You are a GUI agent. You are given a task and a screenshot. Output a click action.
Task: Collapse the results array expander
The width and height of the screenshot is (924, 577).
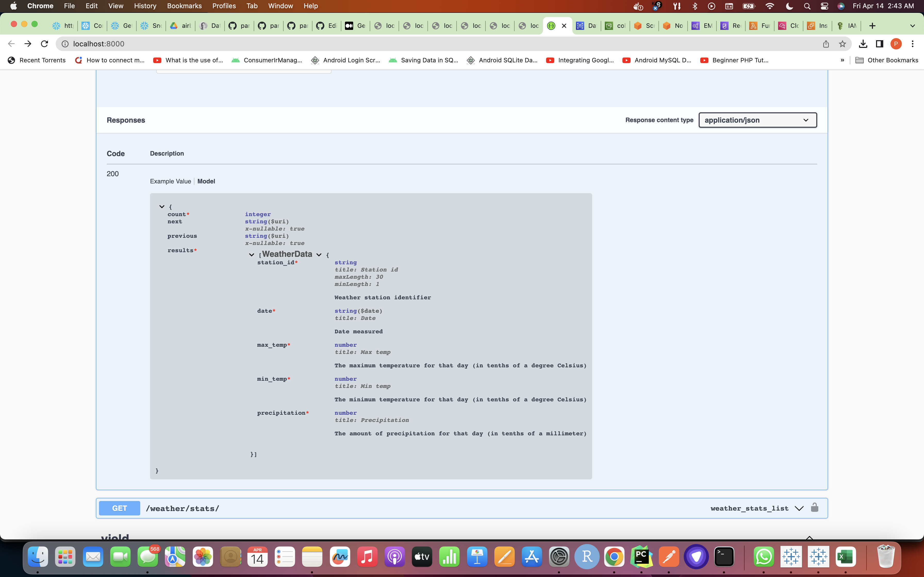252,254
